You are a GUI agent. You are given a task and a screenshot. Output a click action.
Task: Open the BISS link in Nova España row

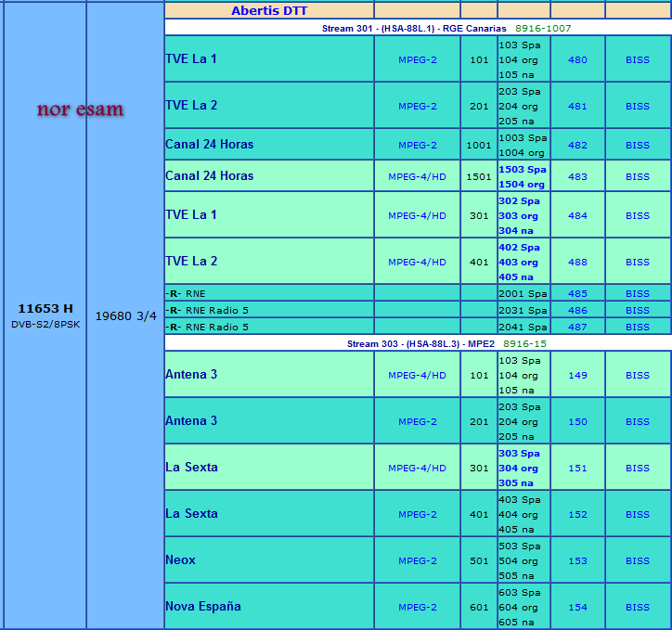638,608
